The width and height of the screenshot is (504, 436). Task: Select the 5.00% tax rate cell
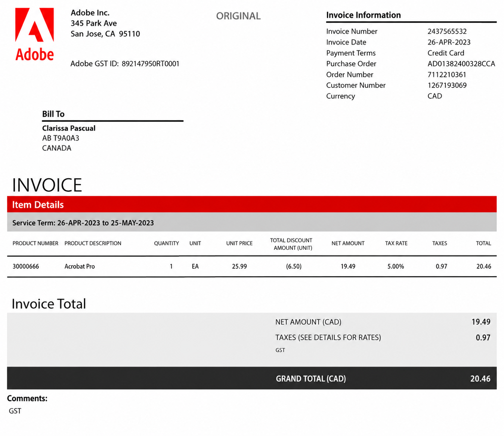click(x=396, y=267)
